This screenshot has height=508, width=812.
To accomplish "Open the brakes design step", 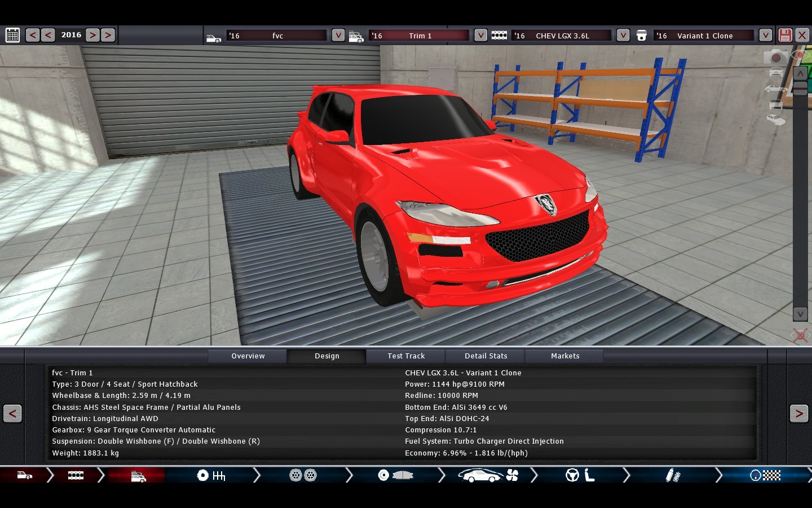I will click(395, 476).
